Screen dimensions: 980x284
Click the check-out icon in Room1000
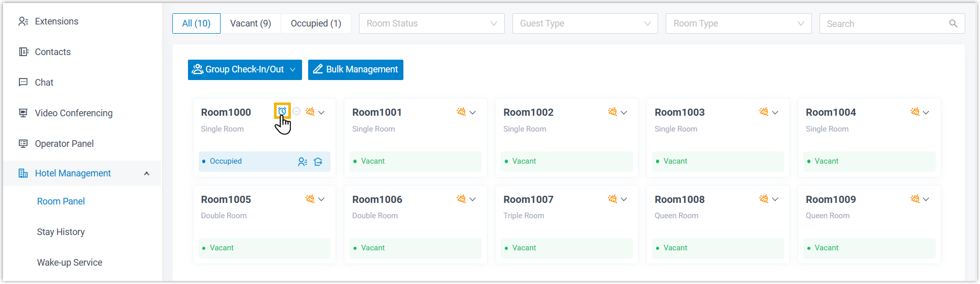point(318,162)
